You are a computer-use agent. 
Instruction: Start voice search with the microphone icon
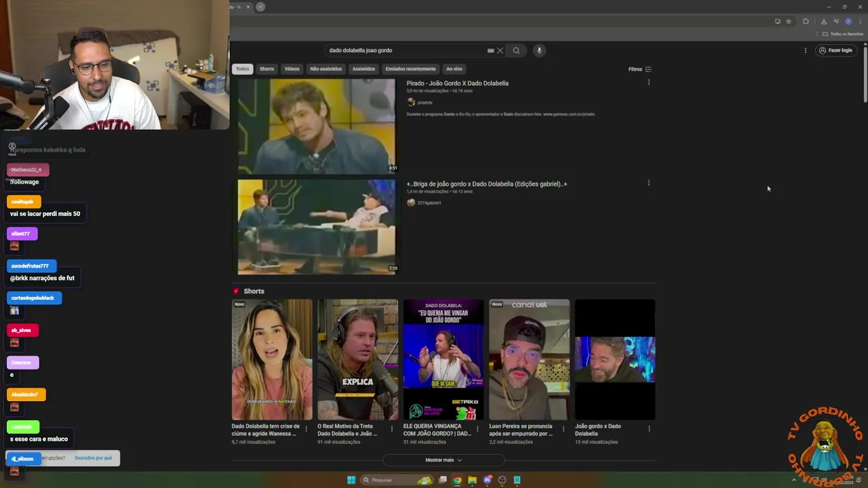[x=539, y=50]
